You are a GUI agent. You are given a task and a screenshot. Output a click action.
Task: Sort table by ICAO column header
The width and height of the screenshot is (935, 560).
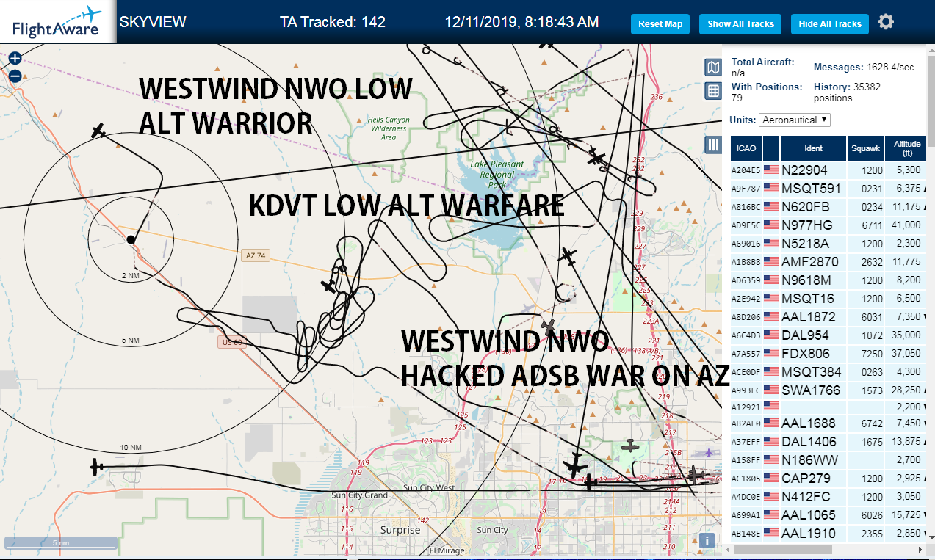(x=746, y=148)
